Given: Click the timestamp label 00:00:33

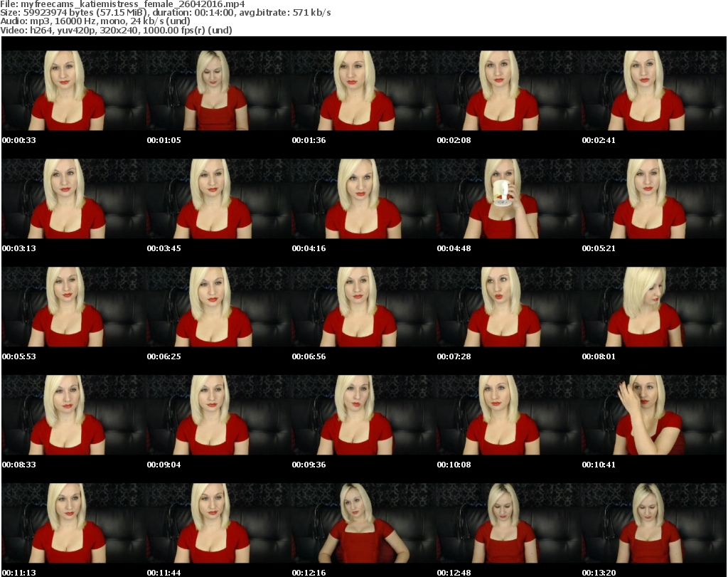Looking at the screenshot, I should [x=19, y=140].
